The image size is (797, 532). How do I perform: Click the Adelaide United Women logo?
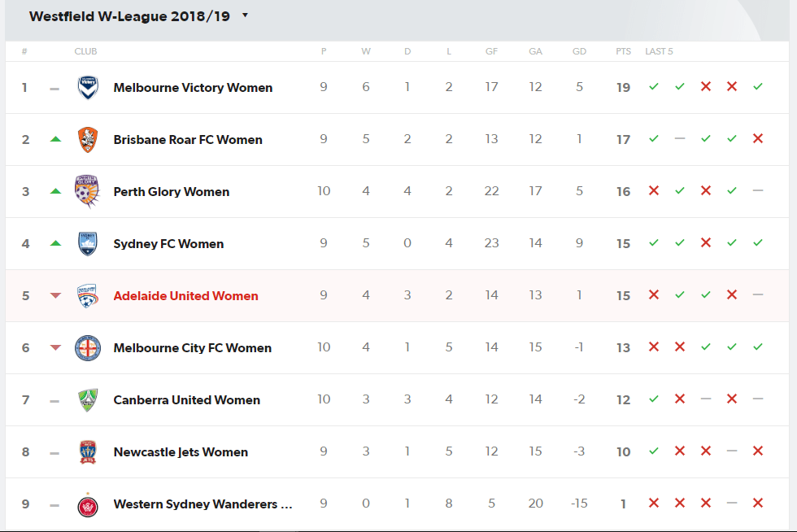click(88, 296)
